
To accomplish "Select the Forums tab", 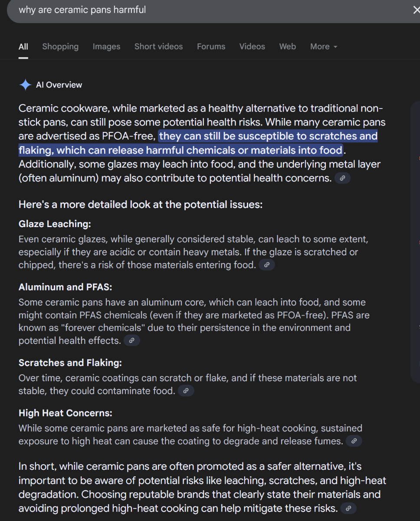I will pyautogui.click(x=211, y=47).
